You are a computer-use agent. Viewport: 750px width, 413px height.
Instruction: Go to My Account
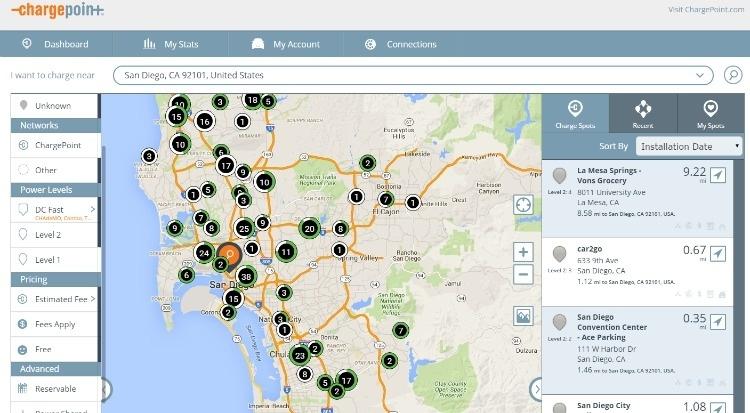(x=286, y=44)
